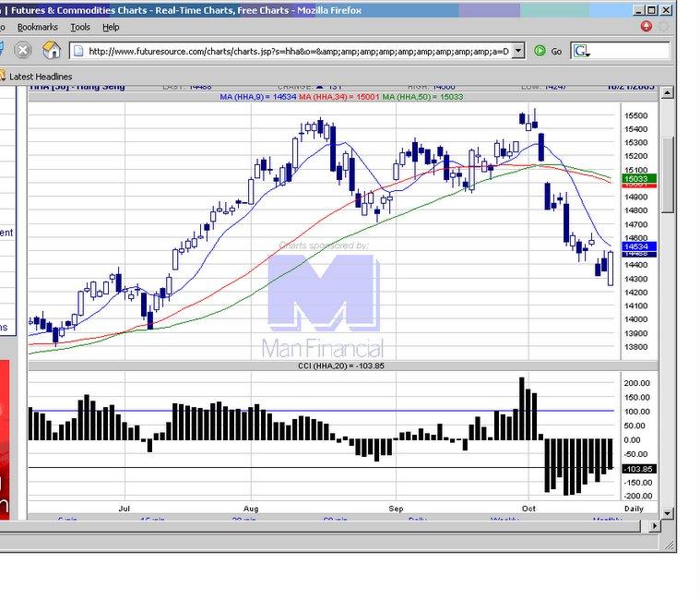
Task: Click the 15033 green MA price tag
Action: pyautogui.click(x=639, y=179)
